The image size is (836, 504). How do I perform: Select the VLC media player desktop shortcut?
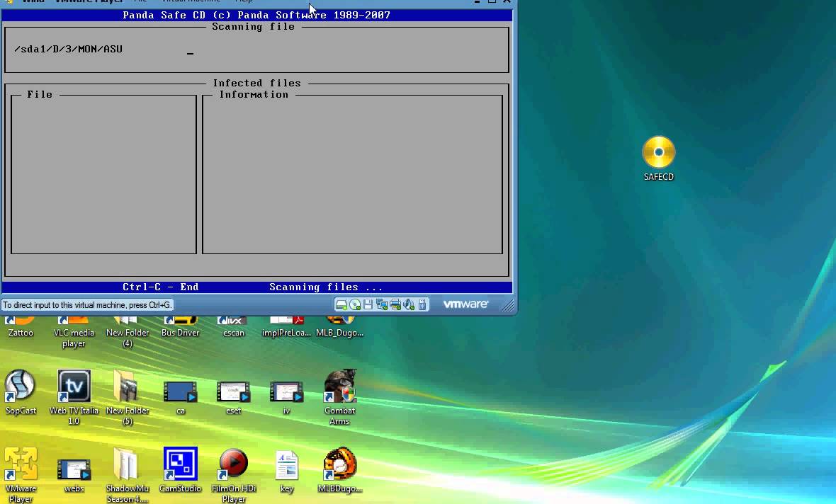[74, 331]
